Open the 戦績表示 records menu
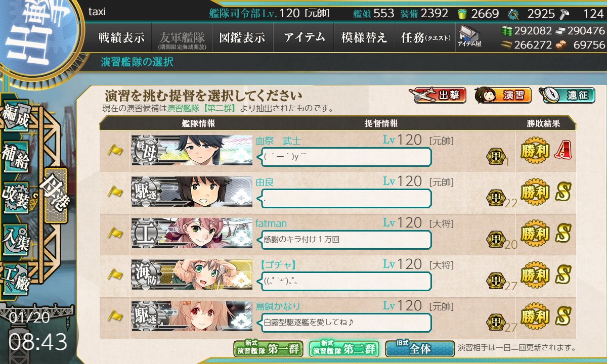 (x=121, y=37)
